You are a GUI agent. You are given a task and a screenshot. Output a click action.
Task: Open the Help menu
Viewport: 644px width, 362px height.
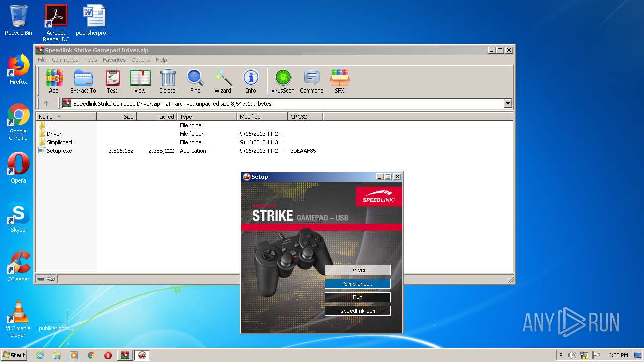(161, 60)
